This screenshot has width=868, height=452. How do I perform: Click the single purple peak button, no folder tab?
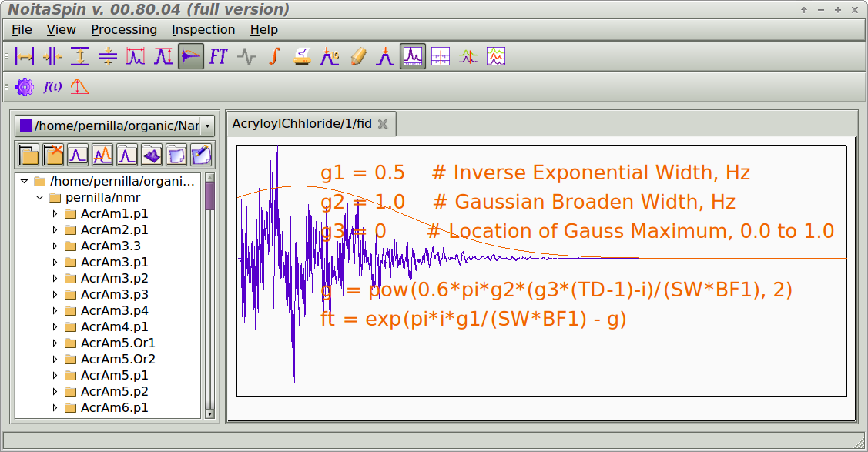(78, 156)
